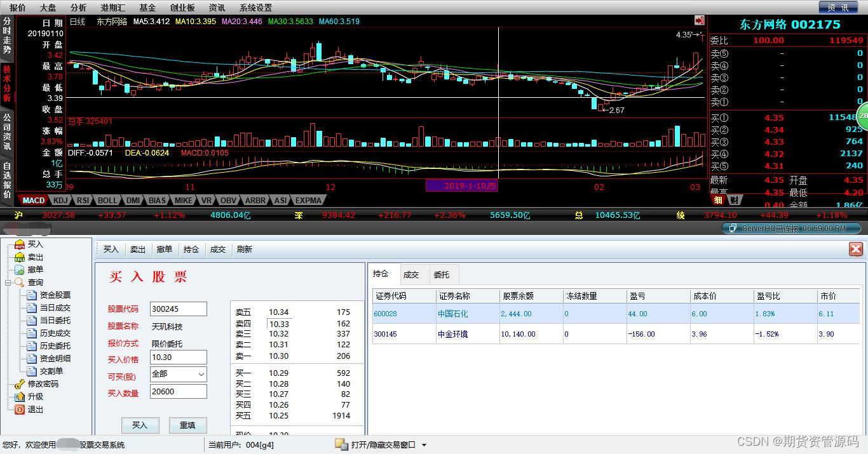Click the red arrow icon above chart

[700, 20]
